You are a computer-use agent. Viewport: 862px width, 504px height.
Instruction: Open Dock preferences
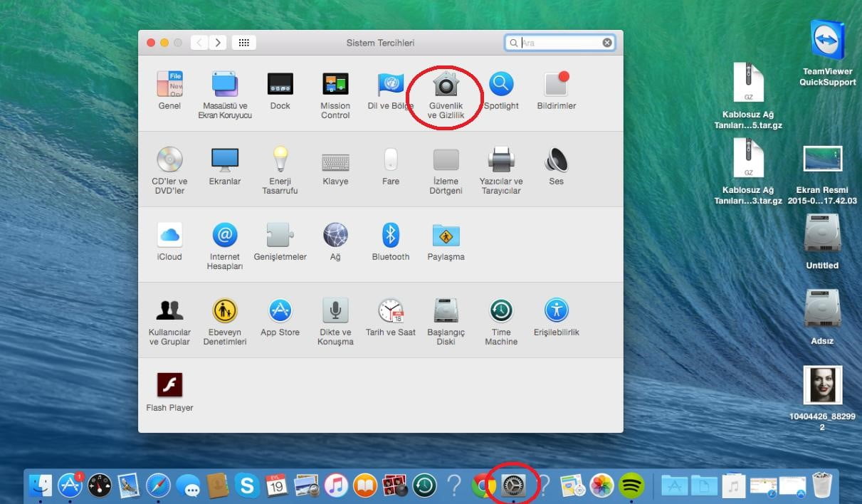pyautogui.click(x=280, y=84)
